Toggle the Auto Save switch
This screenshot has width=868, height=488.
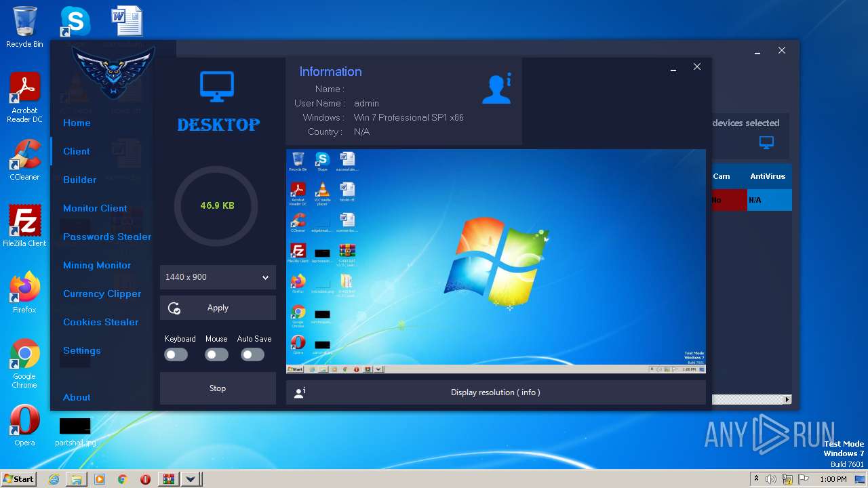[253, 354]
